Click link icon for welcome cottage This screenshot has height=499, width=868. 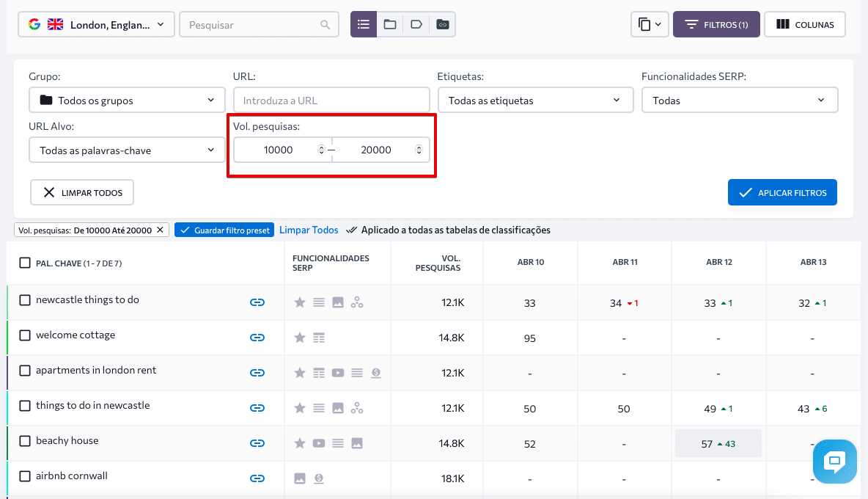pyautogui.click(x=257, y=338)
